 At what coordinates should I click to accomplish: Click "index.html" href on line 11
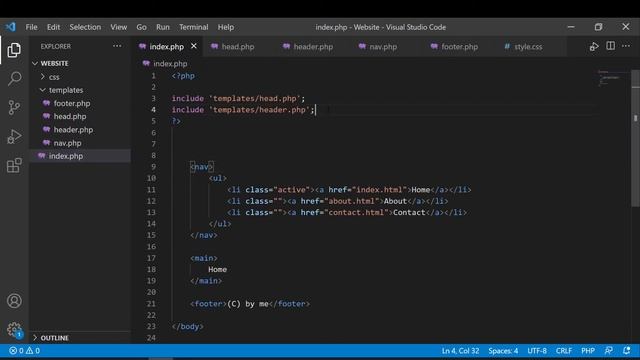pyautogui.click(x=380, y=190)
